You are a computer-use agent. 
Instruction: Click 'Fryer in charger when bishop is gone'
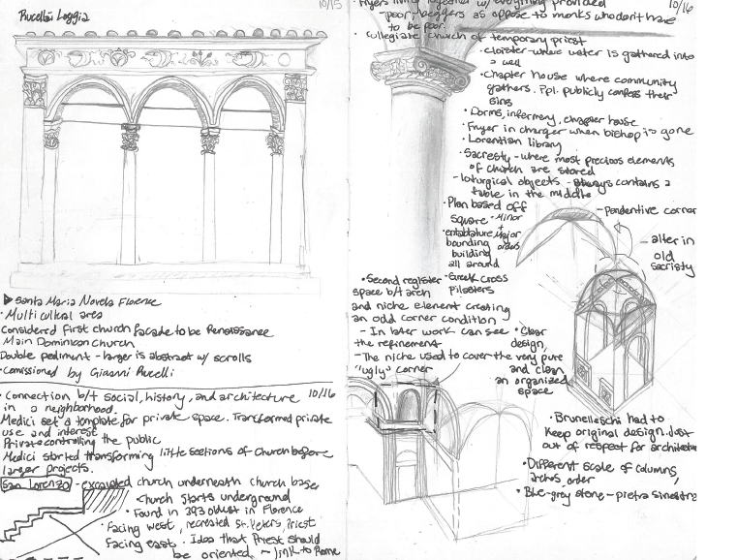pyautogui.click(x=578, y=129)
